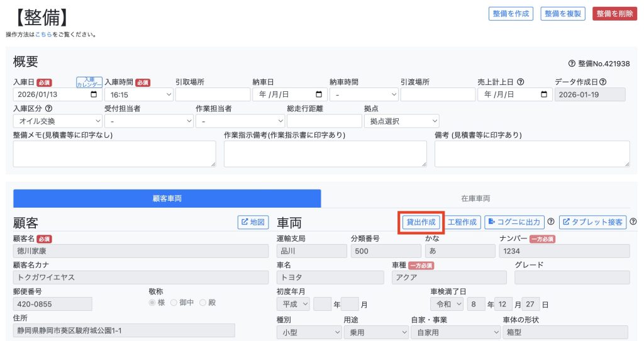
Task: Open calendar picker in 入庫日 field
Action: click(94, 94)
